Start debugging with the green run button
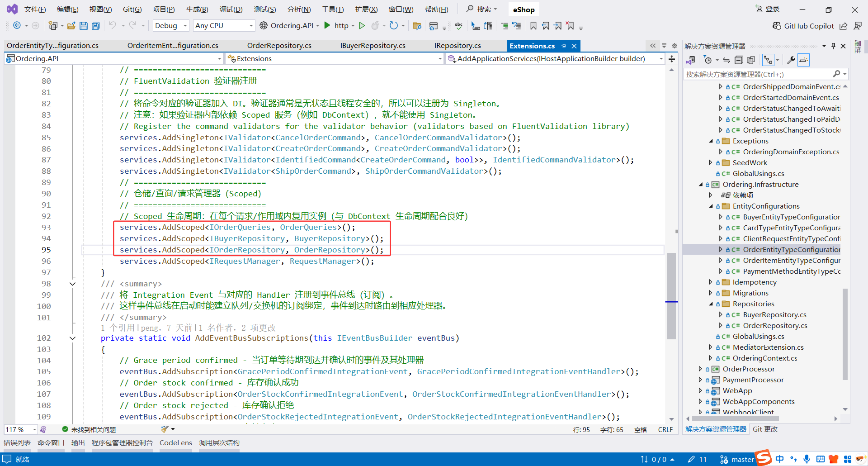Viewport: 868px width, 466px height. pyautogui.click(x=362, y=25)
